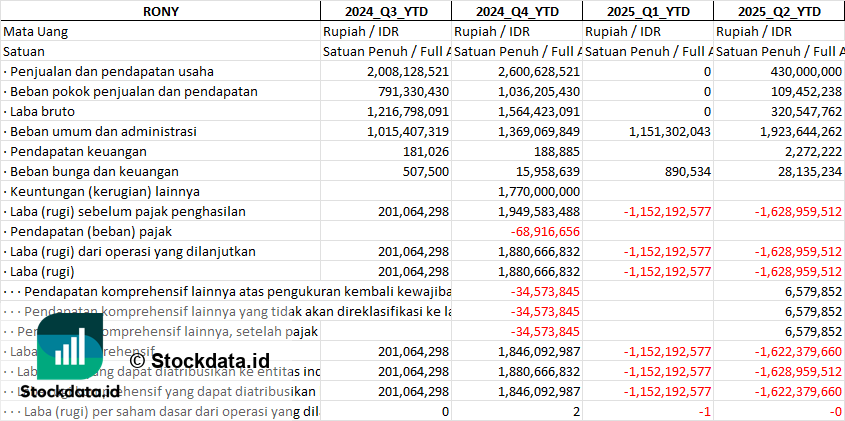Click cell value 15,958,639

coord(550,171)
